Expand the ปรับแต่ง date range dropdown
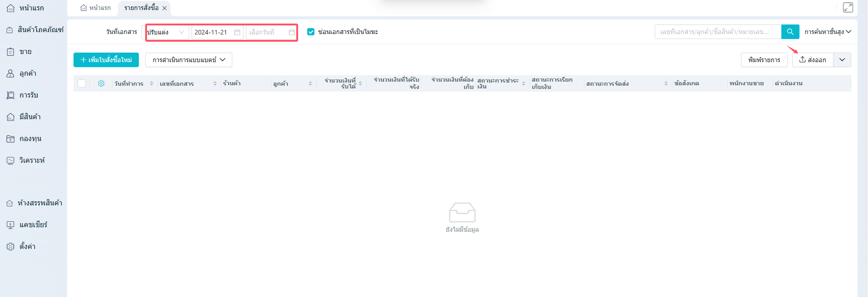Image resolution: width=868 pixels, height=297 pixels. (x=167, y=32)
